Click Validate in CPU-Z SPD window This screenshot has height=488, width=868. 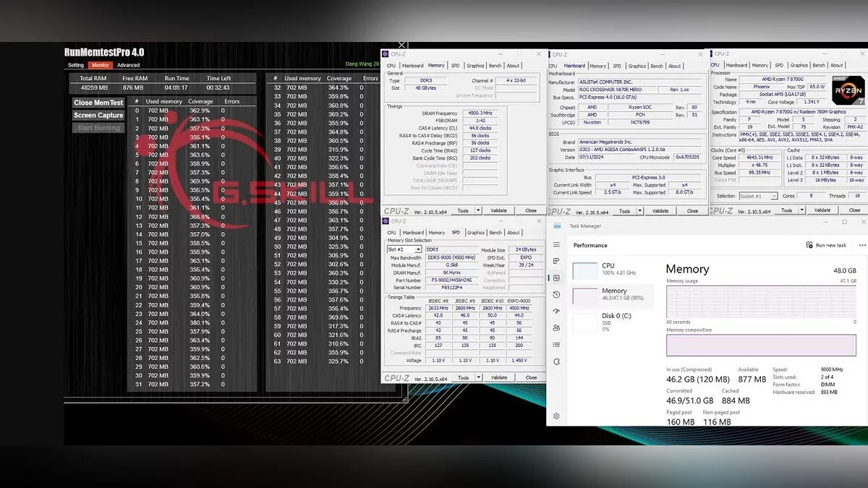click(x=499, y=378)
